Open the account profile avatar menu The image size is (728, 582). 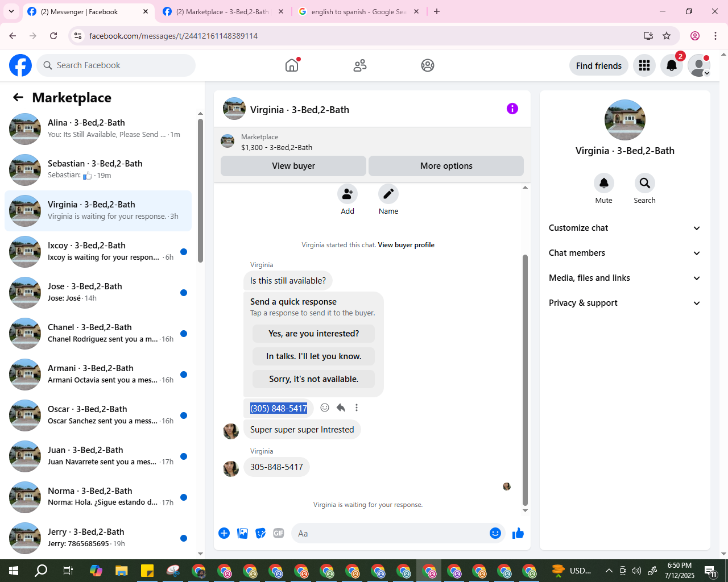[699, 65]
